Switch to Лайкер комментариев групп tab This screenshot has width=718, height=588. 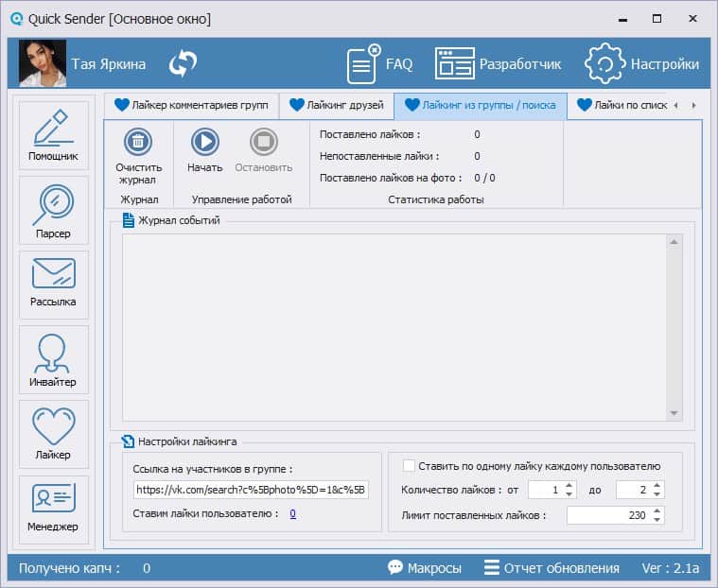click(191, 105)
